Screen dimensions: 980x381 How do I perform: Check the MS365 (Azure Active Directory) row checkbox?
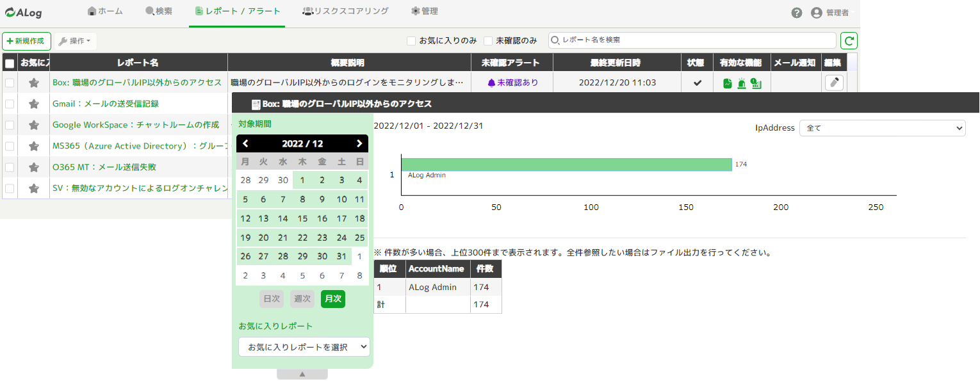pos(10,146)
